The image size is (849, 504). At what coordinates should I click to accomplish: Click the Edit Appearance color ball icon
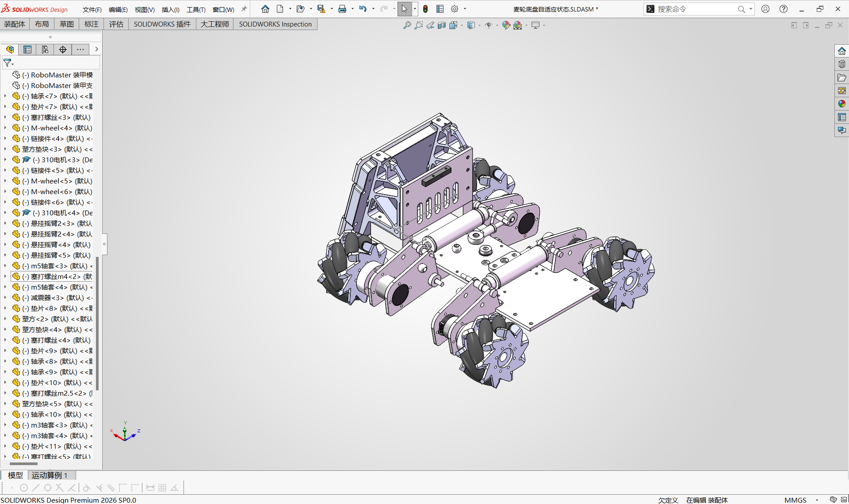tap(506, 25)
